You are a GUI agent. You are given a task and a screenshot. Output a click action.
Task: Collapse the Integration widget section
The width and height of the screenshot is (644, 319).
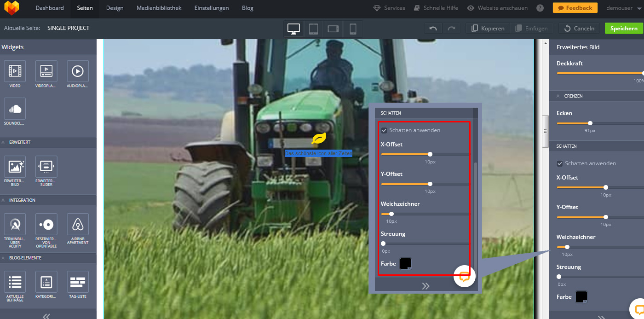click(x=4, y=200)
